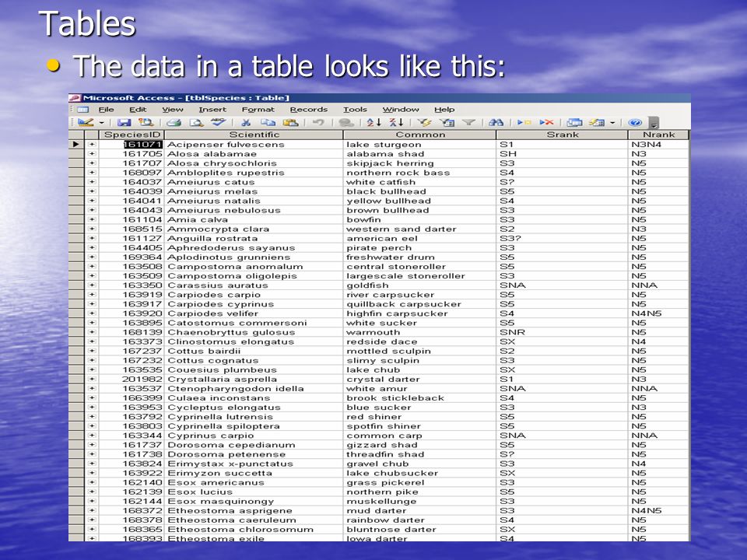This screenshot has height=560, width=747.
Task: Open the Edit menu
Action: coord(138,110)
